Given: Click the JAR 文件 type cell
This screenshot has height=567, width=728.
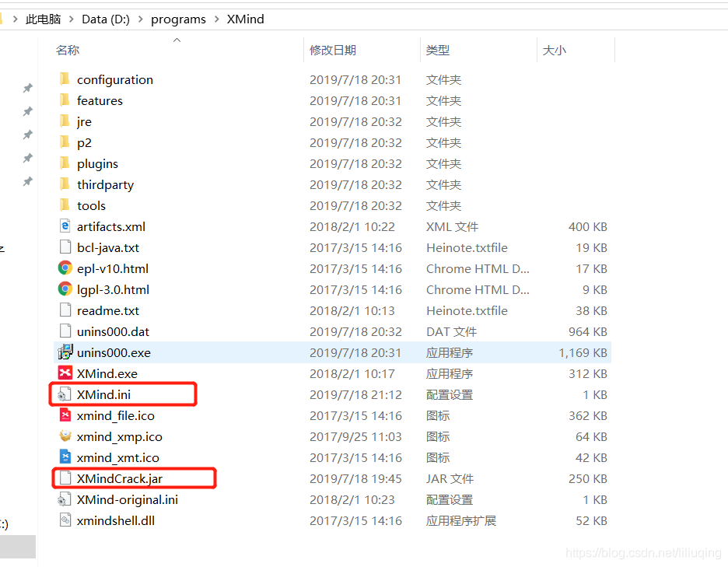Looking at the screenshot, I should click(x=450, y=478).
